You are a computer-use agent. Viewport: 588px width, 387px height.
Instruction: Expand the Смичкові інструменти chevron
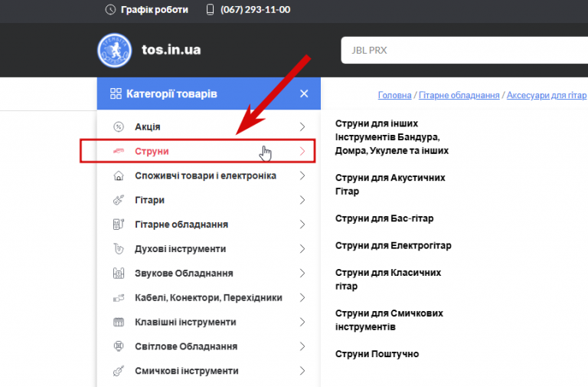(302, 371)
